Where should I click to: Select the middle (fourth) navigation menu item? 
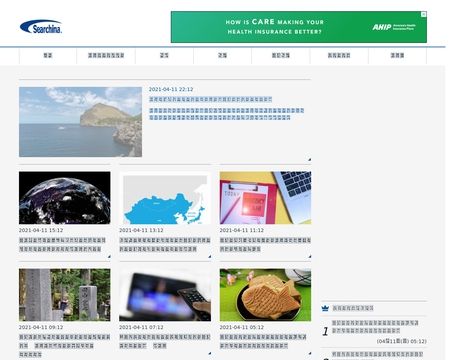[222, 55]
